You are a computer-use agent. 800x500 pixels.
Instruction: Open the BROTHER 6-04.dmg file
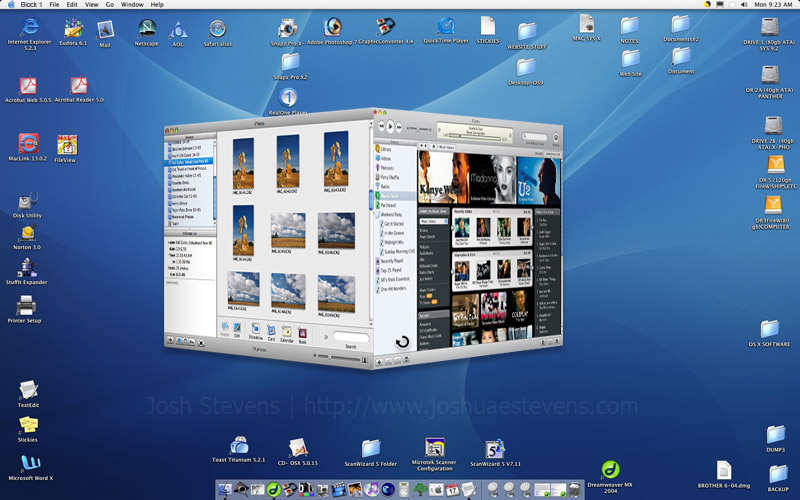point(723,470)
